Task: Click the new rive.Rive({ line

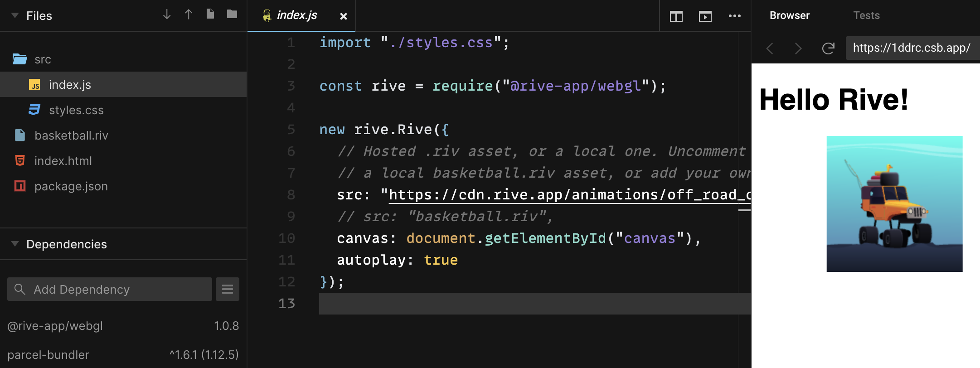Action: tap(384, 130)
